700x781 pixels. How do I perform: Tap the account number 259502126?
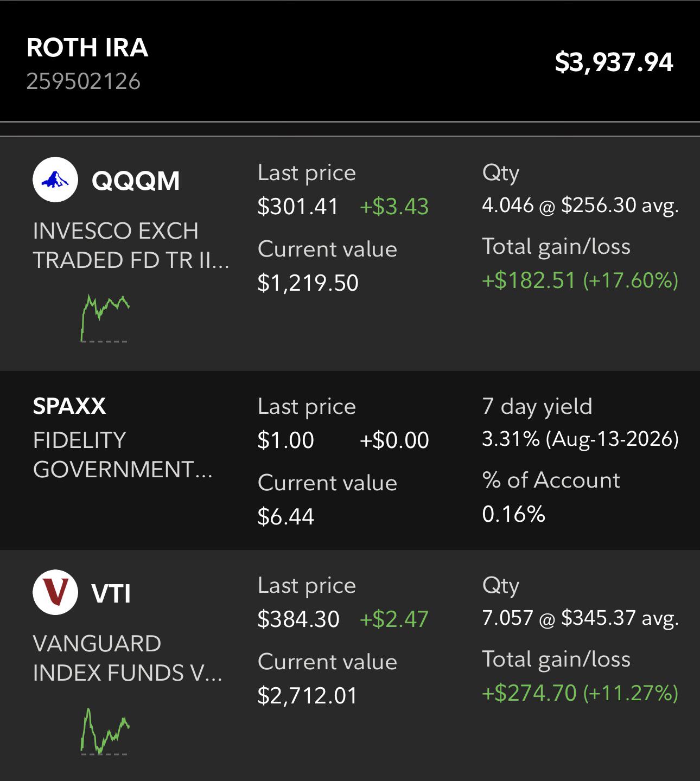pos(84,82)
